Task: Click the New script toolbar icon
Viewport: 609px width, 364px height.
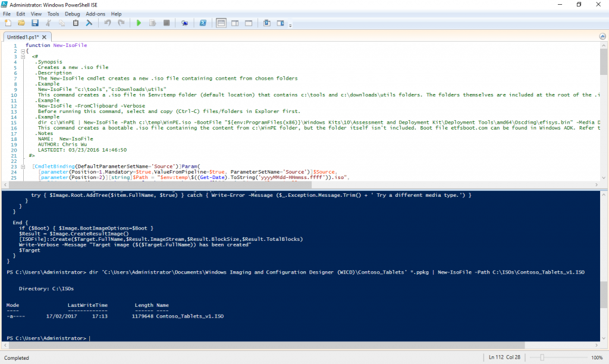Action: (8, 23)
